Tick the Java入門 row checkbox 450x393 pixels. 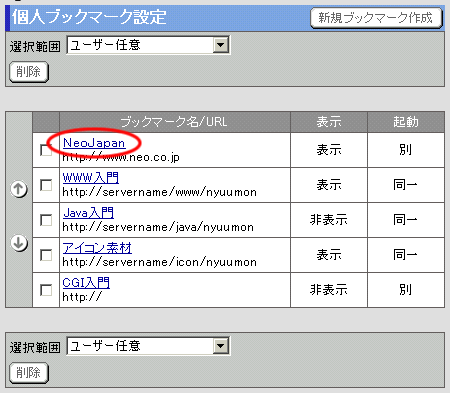pyautogui.click(x=46, y=220)
